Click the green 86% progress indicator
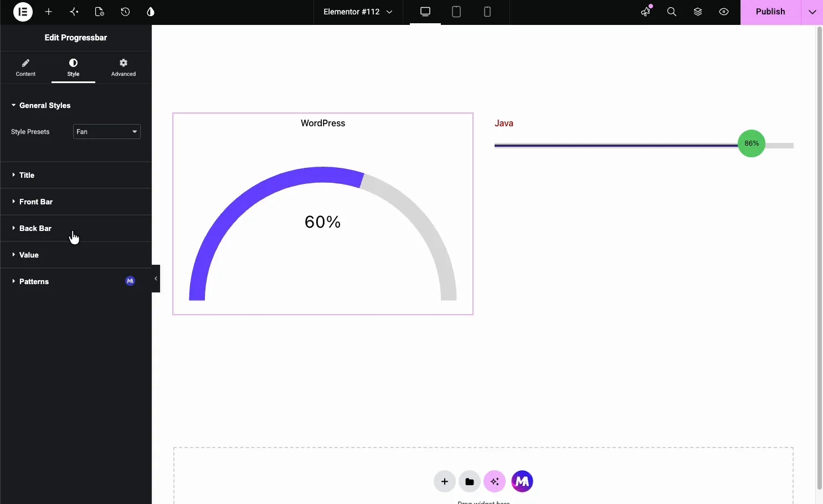 pos(752,143)
